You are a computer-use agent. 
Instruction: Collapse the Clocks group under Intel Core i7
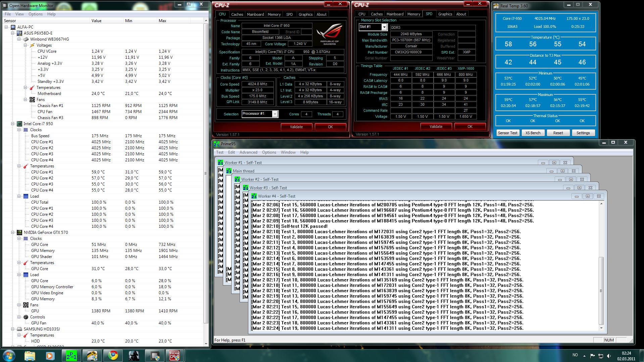tap(19, 130)
